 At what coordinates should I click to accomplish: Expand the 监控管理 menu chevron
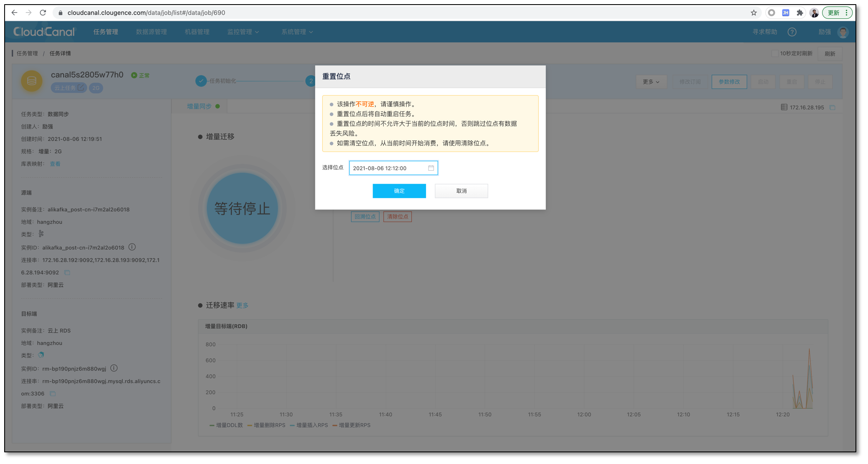[x=258, y=32]
